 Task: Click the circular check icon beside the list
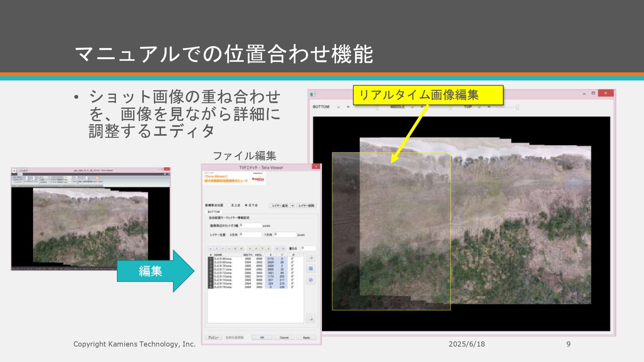(311, 280)
